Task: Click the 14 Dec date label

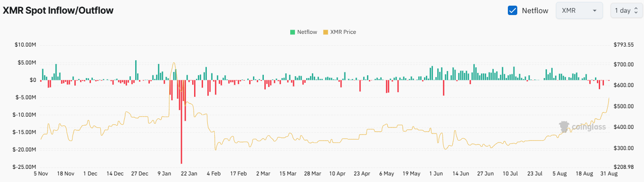Action: 115,174
